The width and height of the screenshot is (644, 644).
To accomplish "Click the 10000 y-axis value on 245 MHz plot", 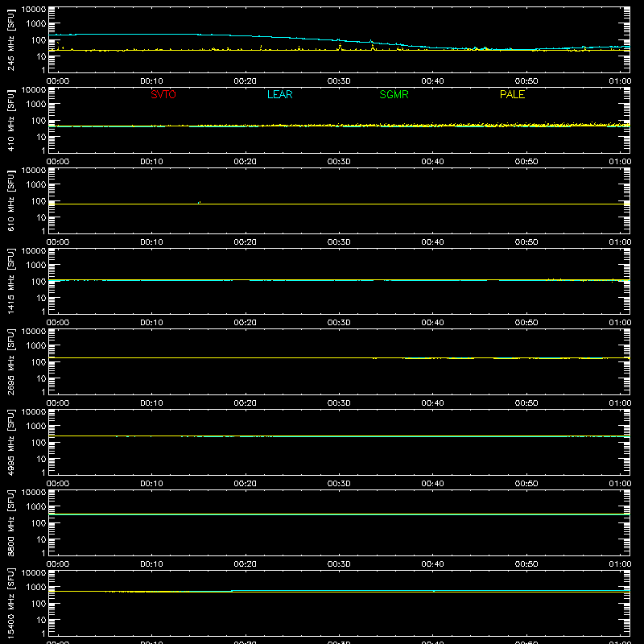I will pyautogui.click(x=34, y=9).
